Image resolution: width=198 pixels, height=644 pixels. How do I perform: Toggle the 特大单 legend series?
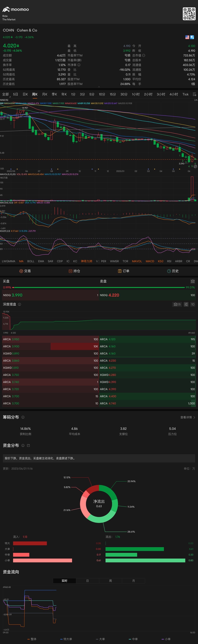(66, 639)
